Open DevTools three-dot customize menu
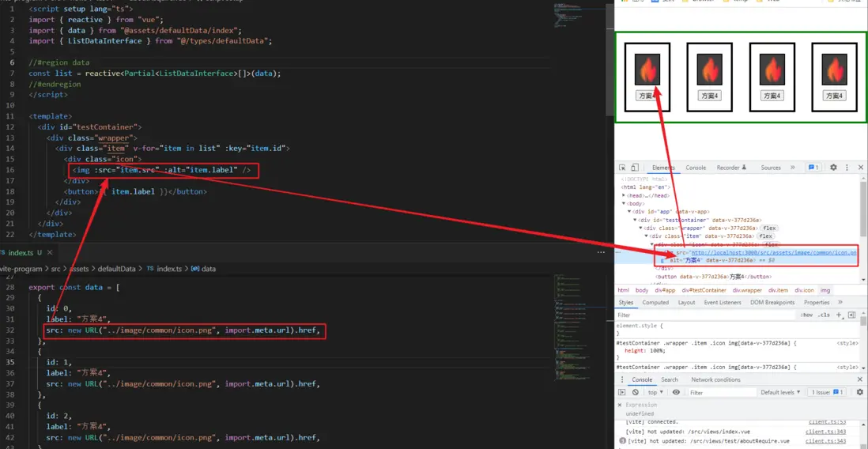The height and width of the screenshot is (449, 868). (847, 168)
